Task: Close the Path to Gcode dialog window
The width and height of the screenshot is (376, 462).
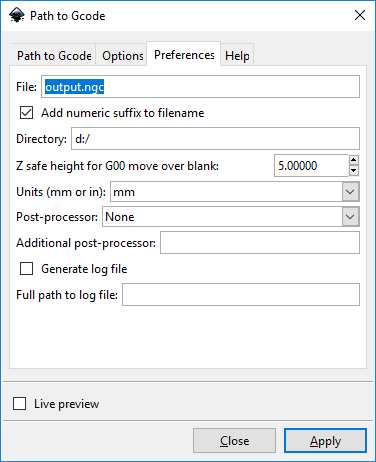Action: tap(360, 15)
